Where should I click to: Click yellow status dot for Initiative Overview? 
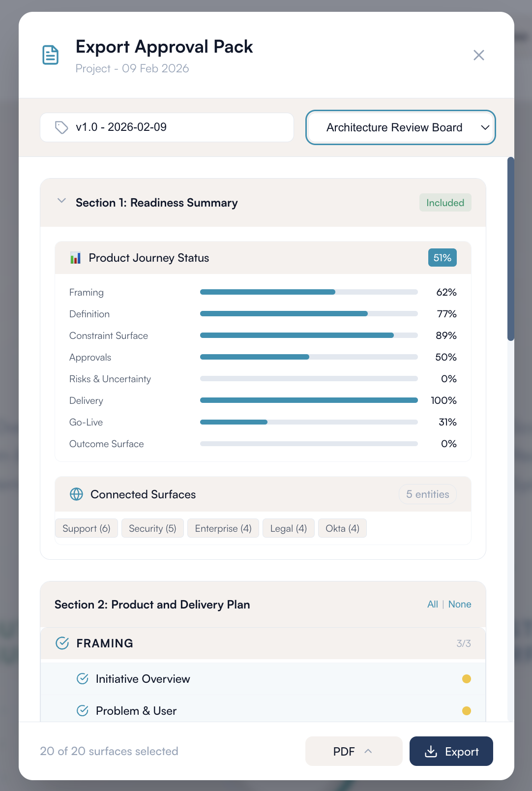point(467,679)
